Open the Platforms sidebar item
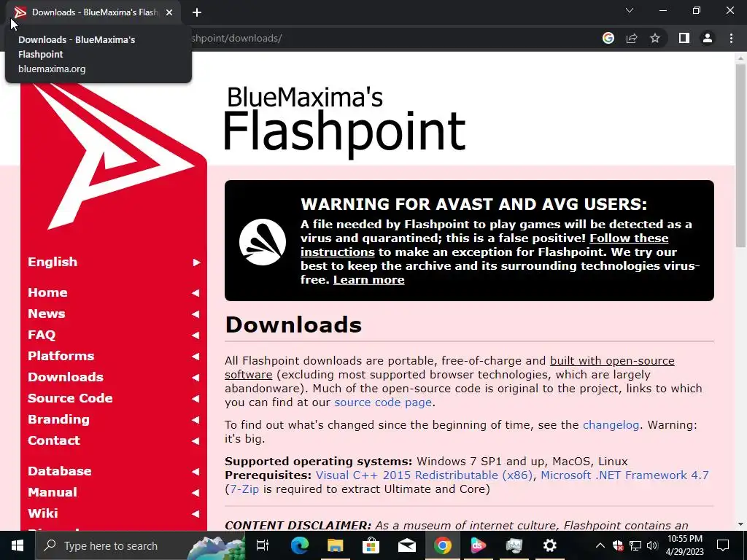Screen dimensions: 747x560 point(61,356)
